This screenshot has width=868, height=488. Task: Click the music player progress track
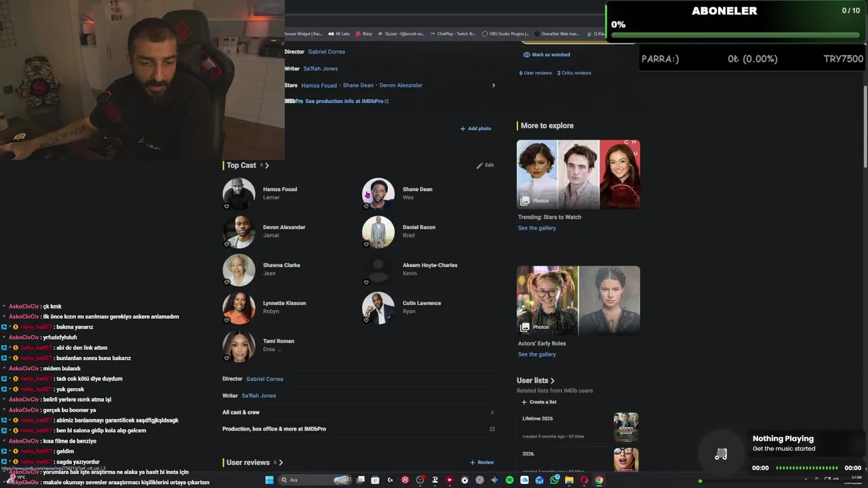coord(807,468)
